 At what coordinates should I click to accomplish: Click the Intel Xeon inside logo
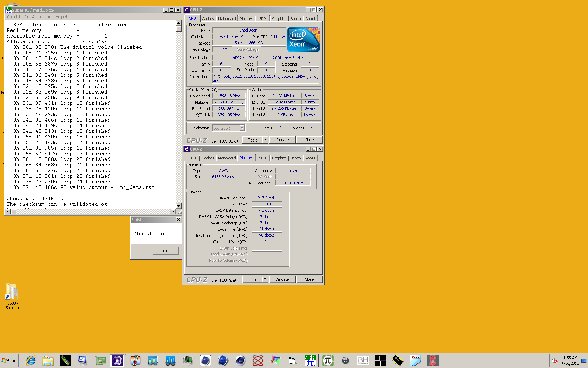click(303, 40)
